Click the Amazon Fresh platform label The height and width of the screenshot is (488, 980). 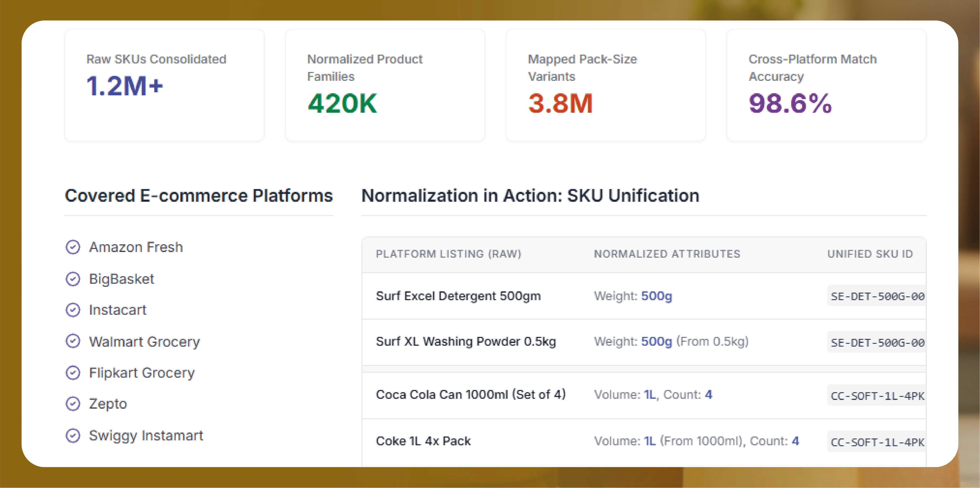click(136, 248)
